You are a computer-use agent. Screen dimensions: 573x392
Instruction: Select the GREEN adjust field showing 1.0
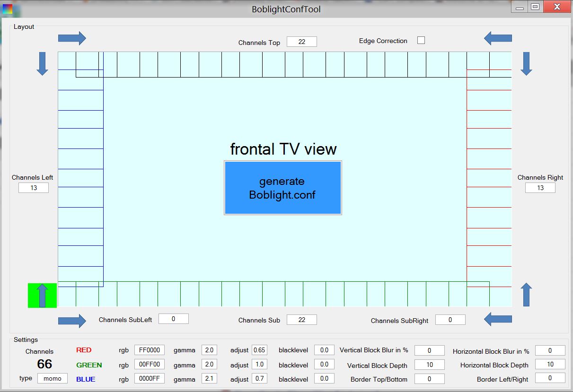point(259,364)
